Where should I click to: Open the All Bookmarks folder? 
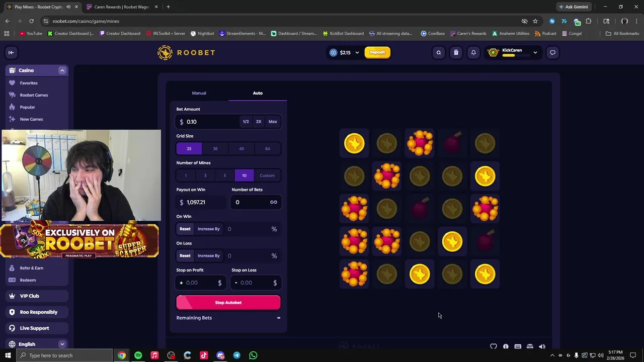[x=622, y=34]
